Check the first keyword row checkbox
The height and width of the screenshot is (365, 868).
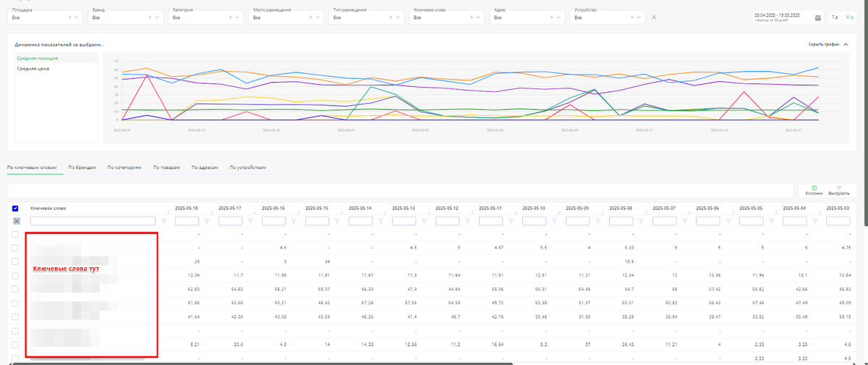point(16,235)
